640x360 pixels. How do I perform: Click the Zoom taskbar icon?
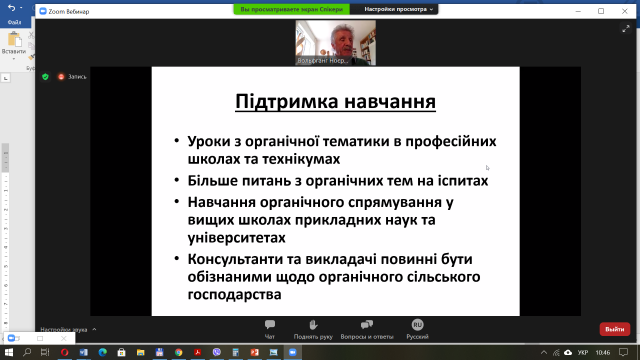[293, 352]
